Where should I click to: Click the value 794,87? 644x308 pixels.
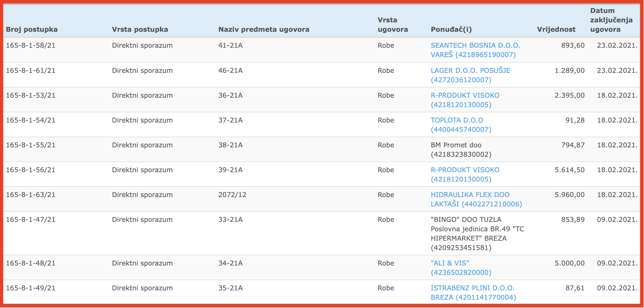[x=573, y=145]
